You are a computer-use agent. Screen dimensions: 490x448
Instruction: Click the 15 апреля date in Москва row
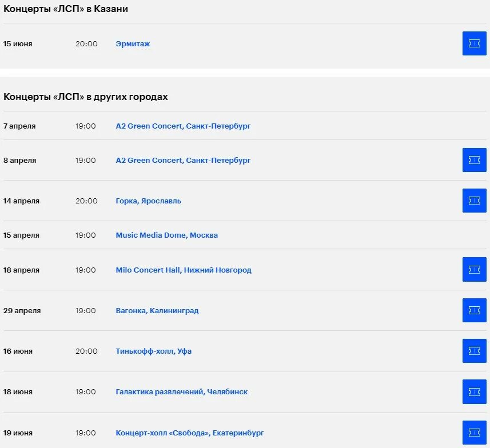[x=21, y=235]
